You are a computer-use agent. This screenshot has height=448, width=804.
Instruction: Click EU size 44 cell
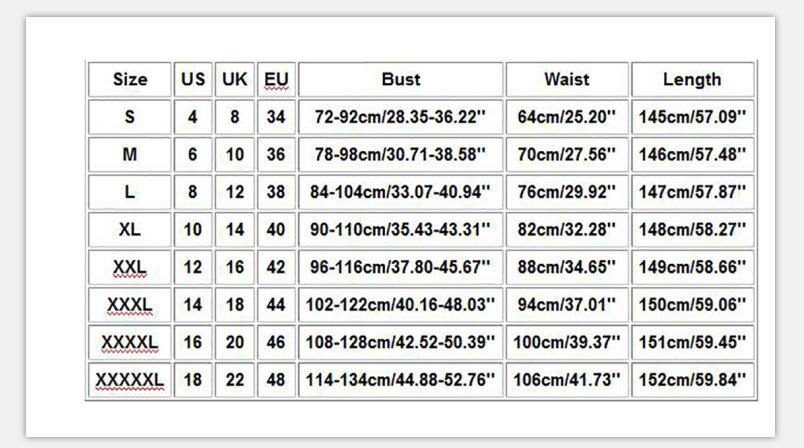pyautogui.click(x=277, y=305)
